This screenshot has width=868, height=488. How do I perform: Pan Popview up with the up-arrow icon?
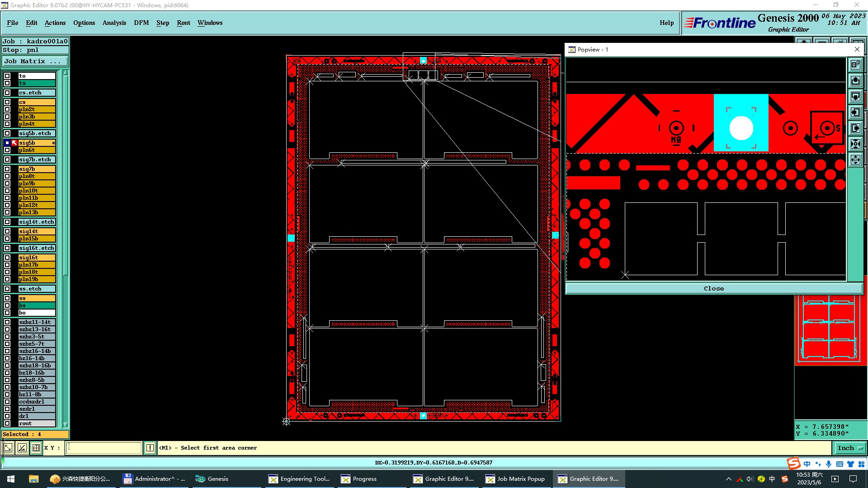pyautogui.click(x=855, y=80)
